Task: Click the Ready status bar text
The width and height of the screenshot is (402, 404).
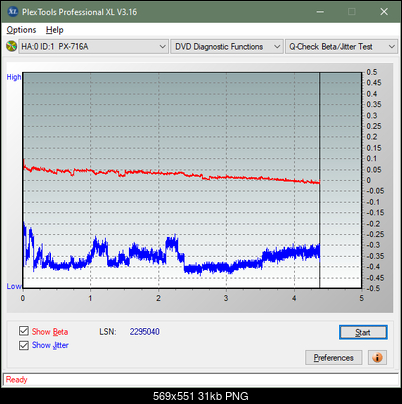Action: click(x=17, y=380)
